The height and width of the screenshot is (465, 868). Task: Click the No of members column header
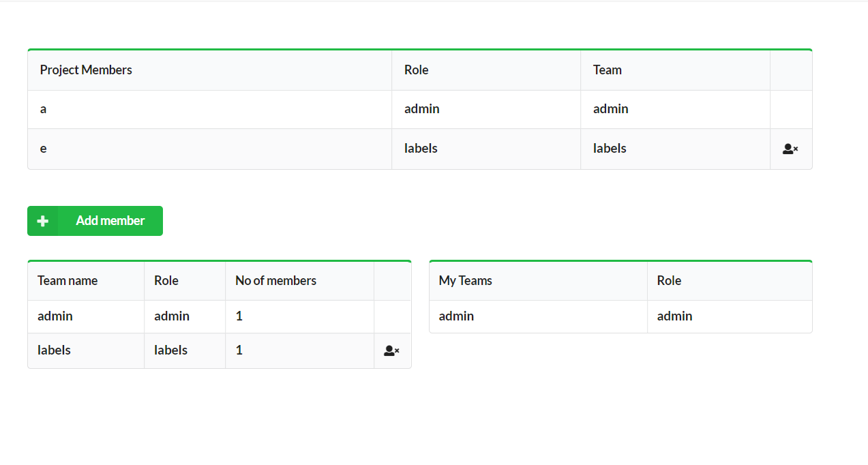coord(275,280)
